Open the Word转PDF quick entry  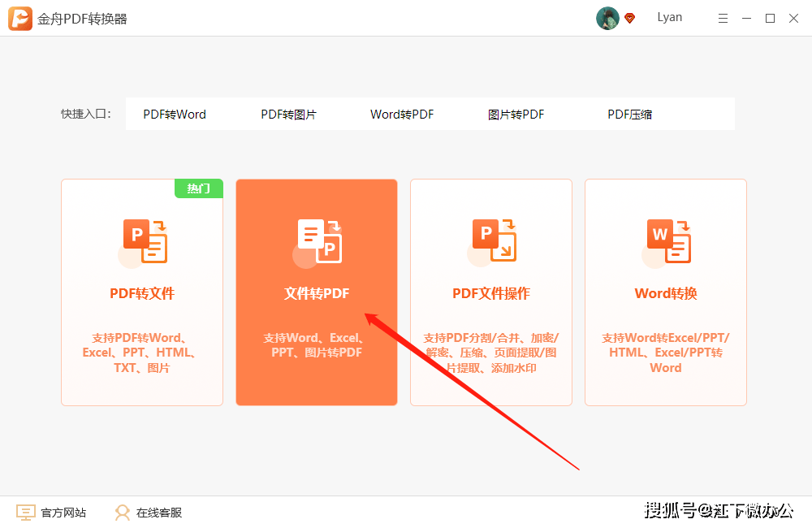pos(401,114)
